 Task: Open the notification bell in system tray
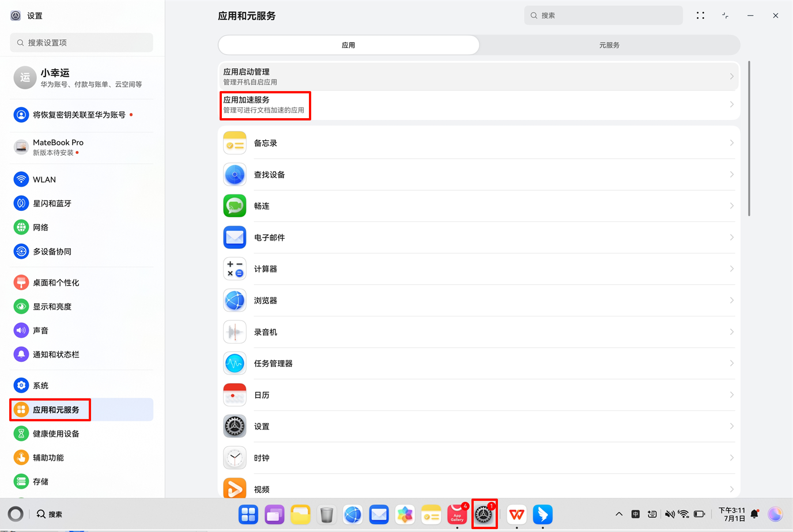point(754,514)
